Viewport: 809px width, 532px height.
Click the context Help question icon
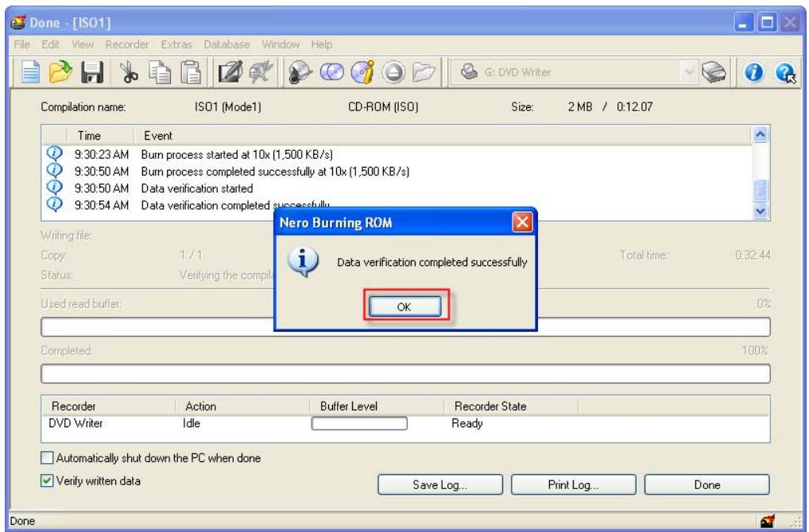(785, 73)
